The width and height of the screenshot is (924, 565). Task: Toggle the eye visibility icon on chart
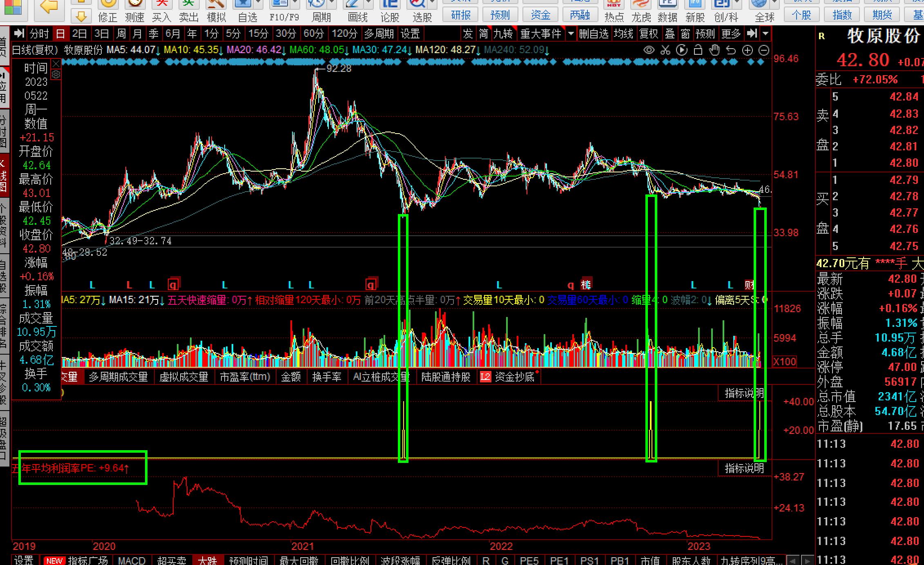(x=649, y=50)
